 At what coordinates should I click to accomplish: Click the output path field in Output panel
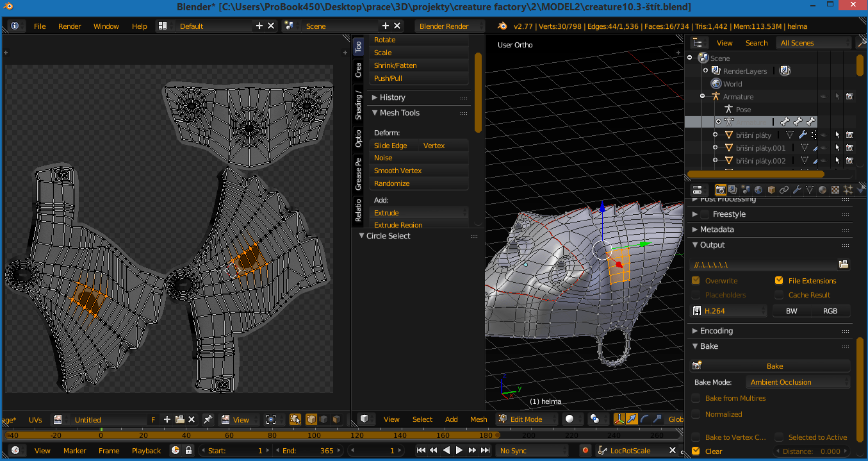click(762, 264)
